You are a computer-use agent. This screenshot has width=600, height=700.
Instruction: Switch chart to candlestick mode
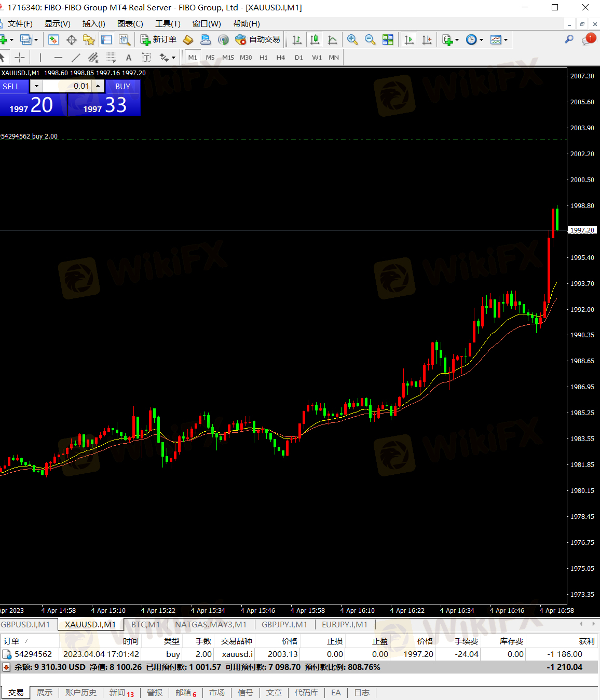point(315,39)
